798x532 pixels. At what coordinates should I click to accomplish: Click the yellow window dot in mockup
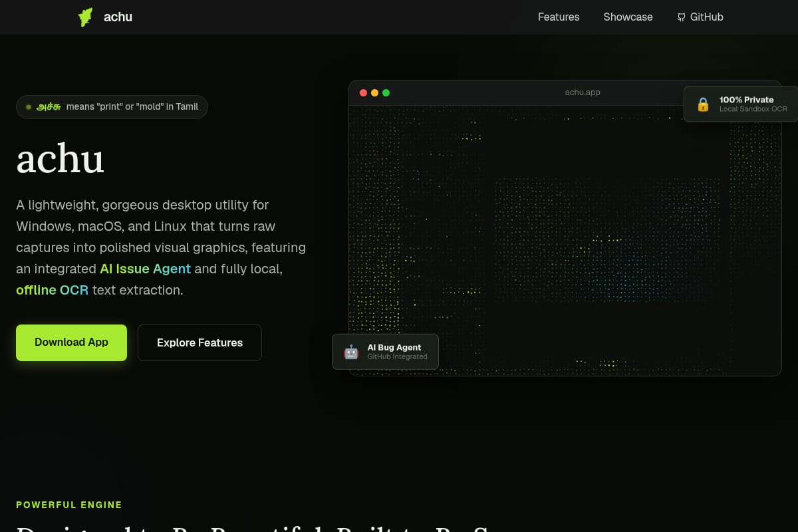(374, 92)
